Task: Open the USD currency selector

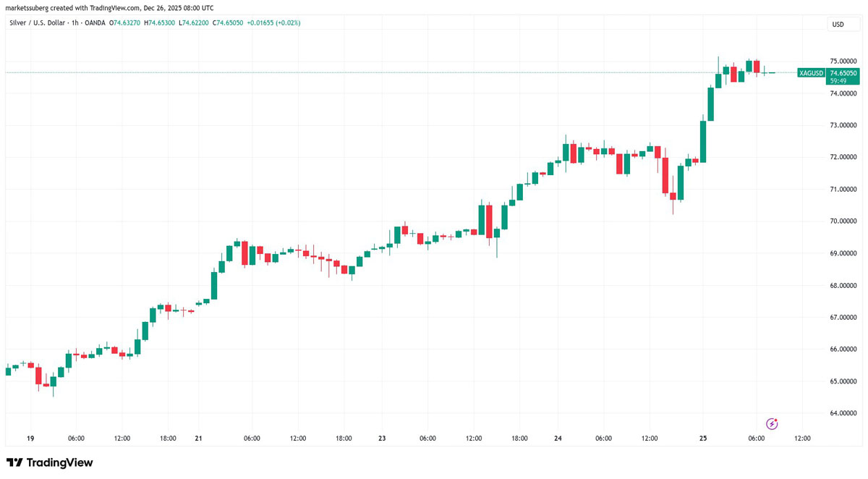Action: click(838, 25)
